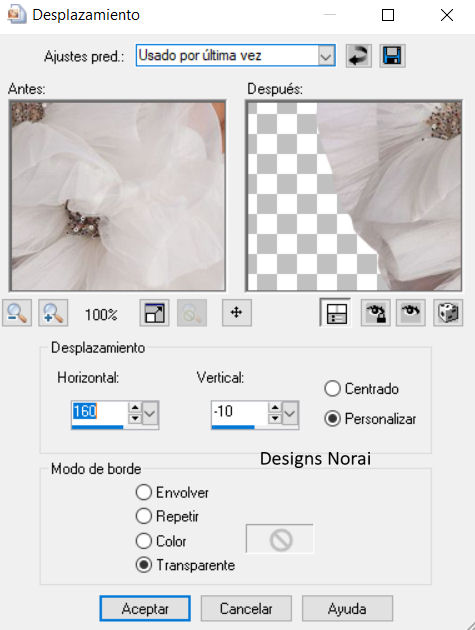Zoom in with the plus magnifier icon

[x=53, y=313]
